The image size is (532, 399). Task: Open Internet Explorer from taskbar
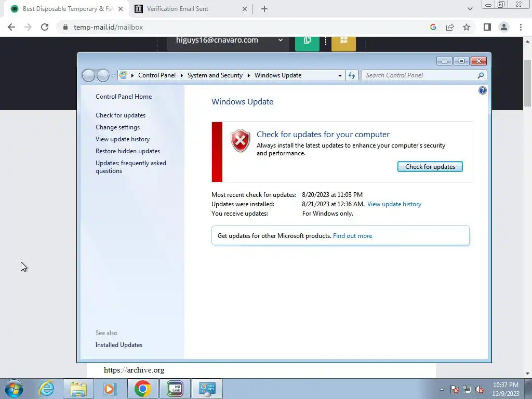point(46,389)
